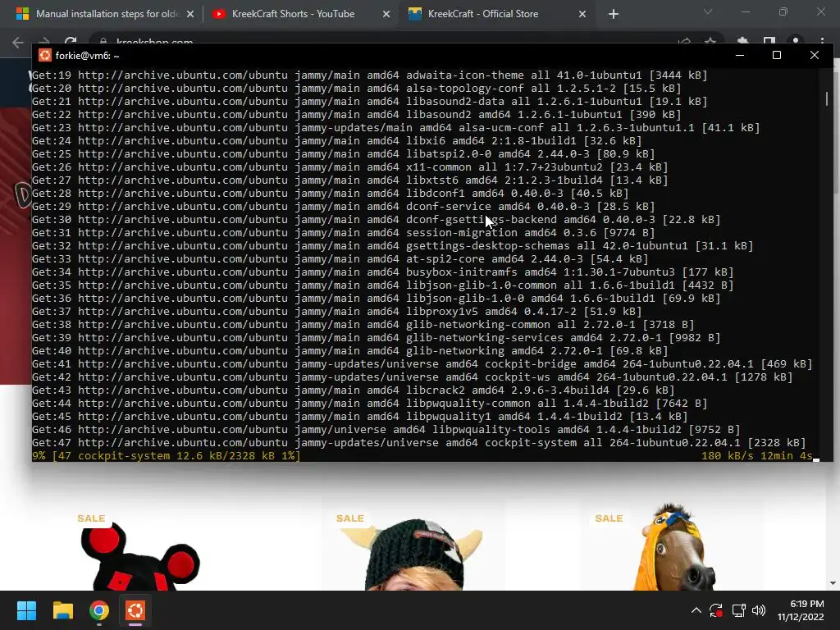Open the horse mask product thumbnail
The height and width of the screenshot is (630, 840).
tap(676, 546)
